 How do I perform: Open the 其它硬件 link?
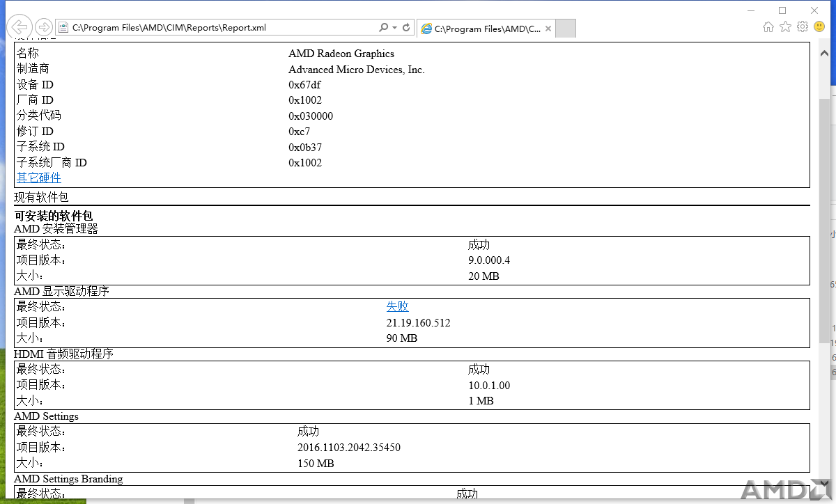pos(39,178)
